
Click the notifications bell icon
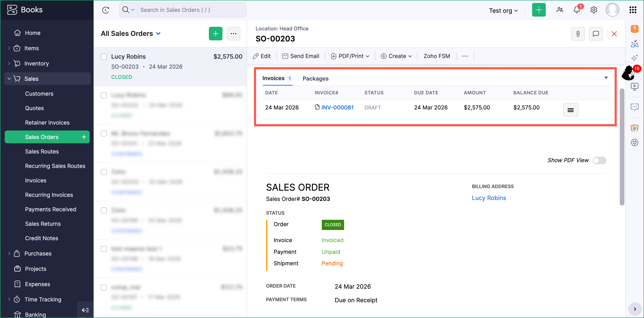click(577, 10)
